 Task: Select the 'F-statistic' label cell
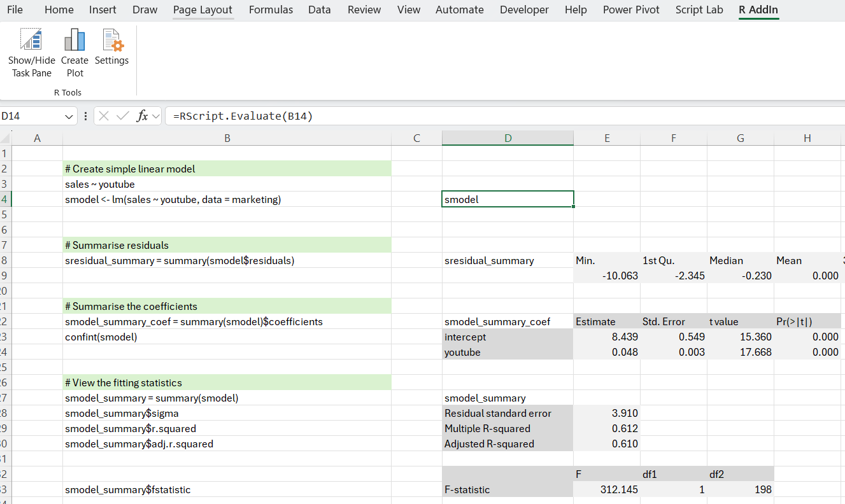(508, 489)
